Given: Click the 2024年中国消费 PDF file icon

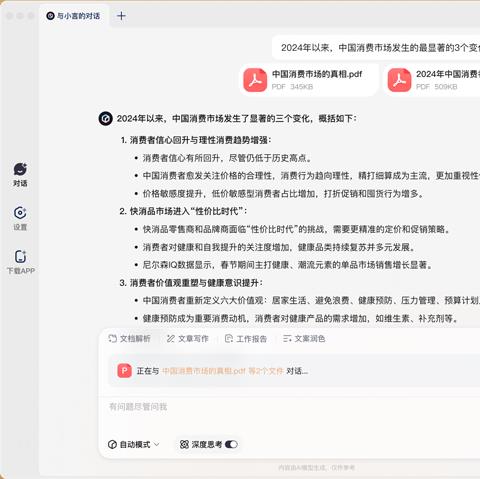Looking at the screenshot, I should tap(399, 80).
